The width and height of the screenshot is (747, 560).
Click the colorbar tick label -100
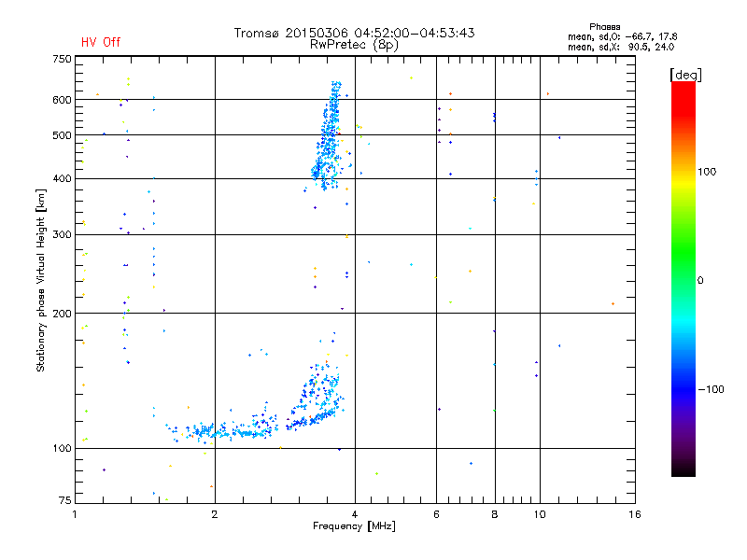coord(711,389)
